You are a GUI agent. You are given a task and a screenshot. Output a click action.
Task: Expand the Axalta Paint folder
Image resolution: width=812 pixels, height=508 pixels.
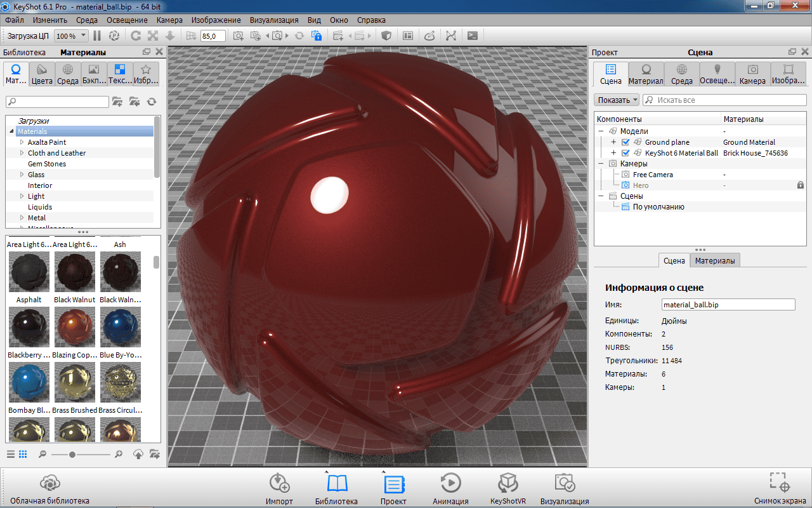point(22,142)
